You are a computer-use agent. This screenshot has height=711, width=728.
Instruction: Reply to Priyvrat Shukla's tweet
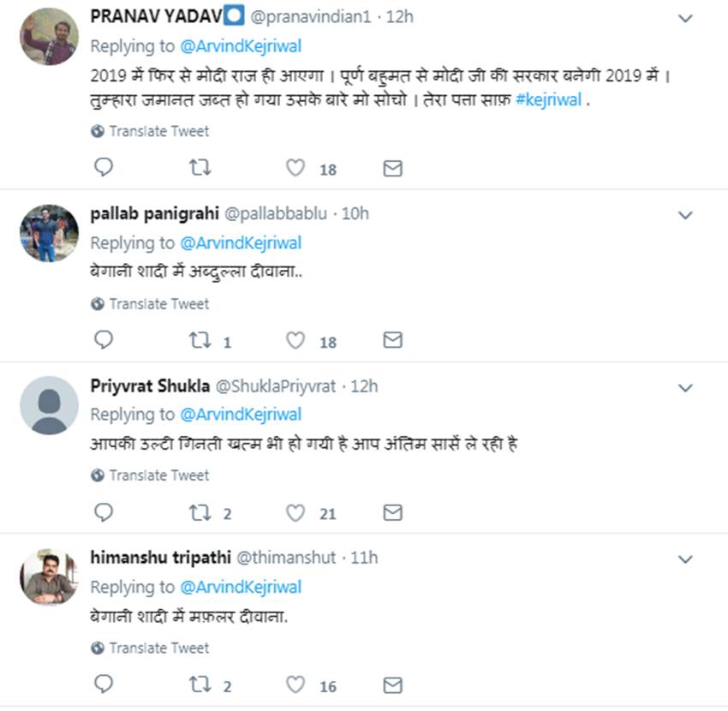104,512
